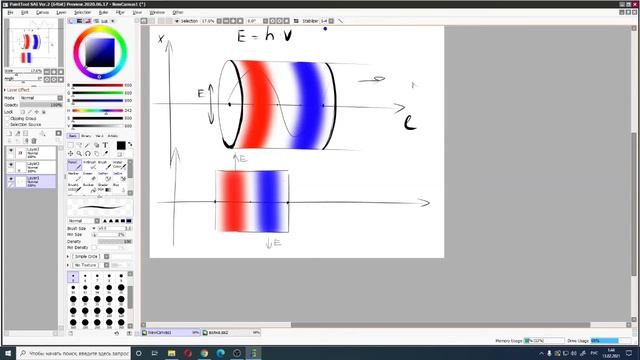Toggle the Min Density checkbox
Viewport: 640px width, 360px height.
pyautogui.click(x=94, y=247)
